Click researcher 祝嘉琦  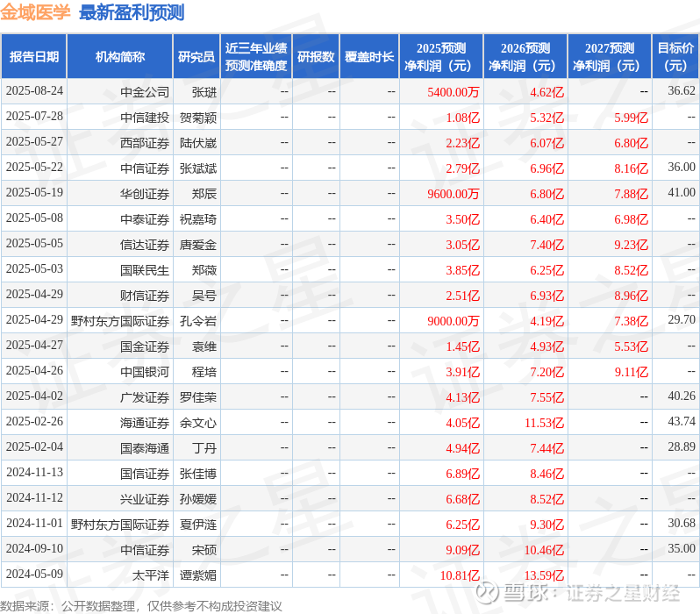198,219
